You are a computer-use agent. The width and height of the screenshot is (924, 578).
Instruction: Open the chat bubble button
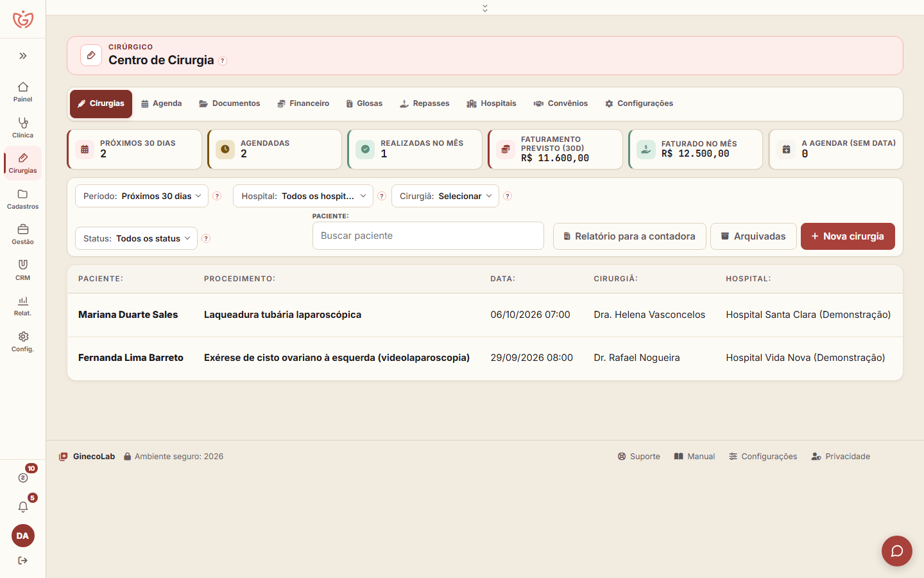pos(897,551)
